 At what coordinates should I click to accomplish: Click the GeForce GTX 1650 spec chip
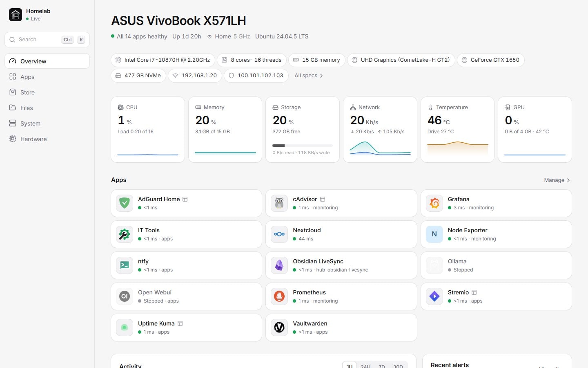tap(491, 60)
